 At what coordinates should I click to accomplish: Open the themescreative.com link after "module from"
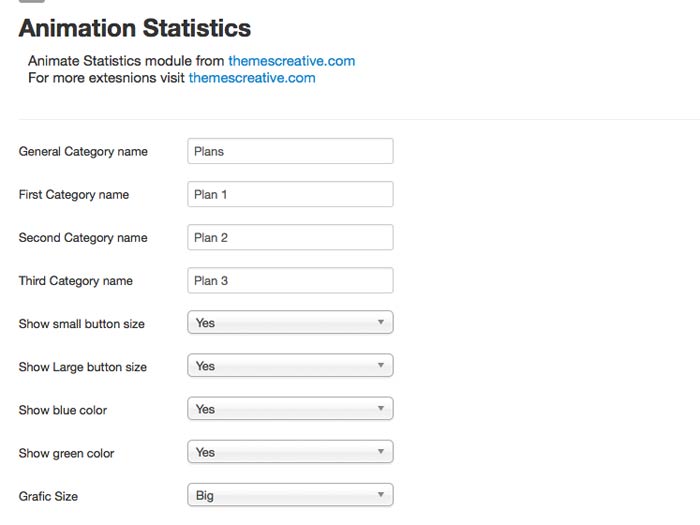(291, 61)
